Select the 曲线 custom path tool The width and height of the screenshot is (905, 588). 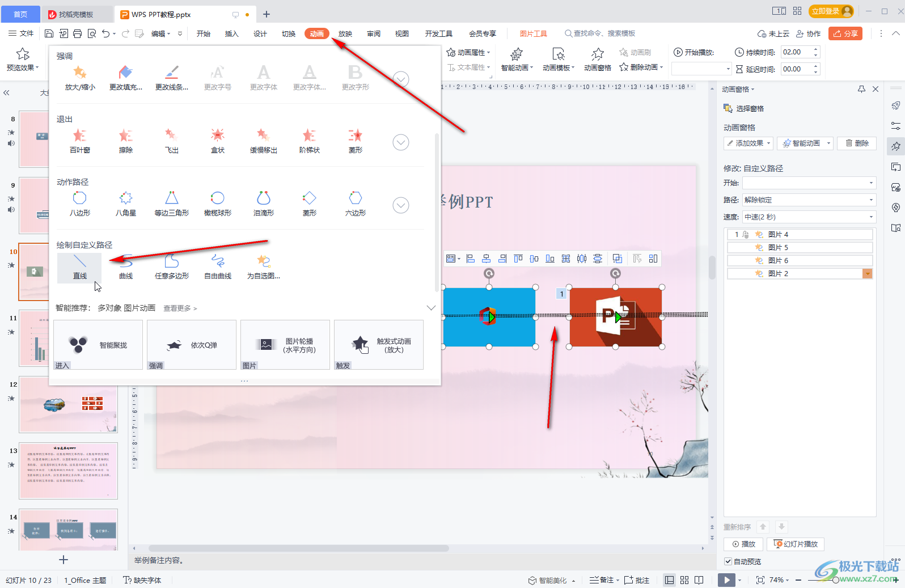point(126,268)
